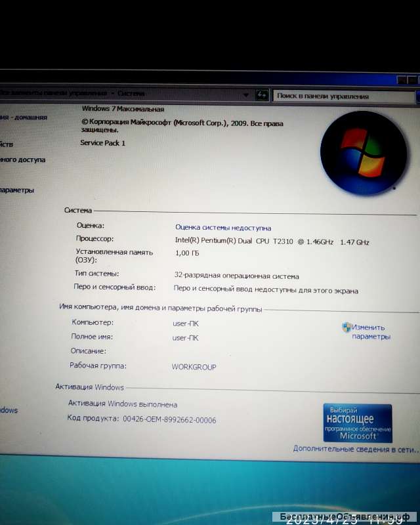Image resolution: width=420 pixels, height=525 pixels.
Task: Select the Windows 7 Максимальная edition text
Action: click(x=123, y=109)
